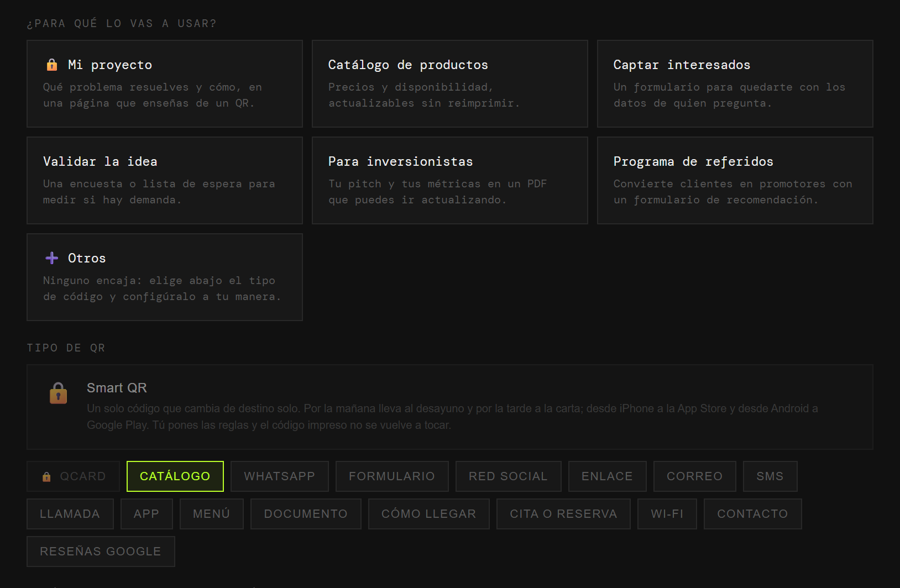Select the Mi proyecto use case card
The width and height of the screenshot is (900, 588).
tap(165, 83)
